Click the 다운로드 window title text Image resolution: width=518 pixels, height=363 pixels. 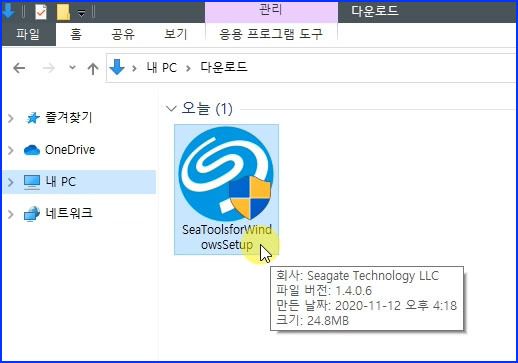point(375,11)
